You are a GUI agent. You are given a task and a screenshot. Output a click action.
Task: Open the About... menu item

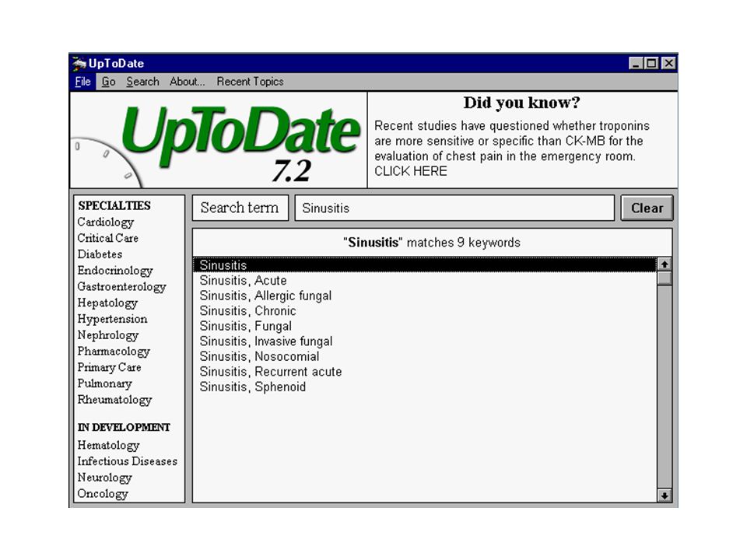coord(188,82)
